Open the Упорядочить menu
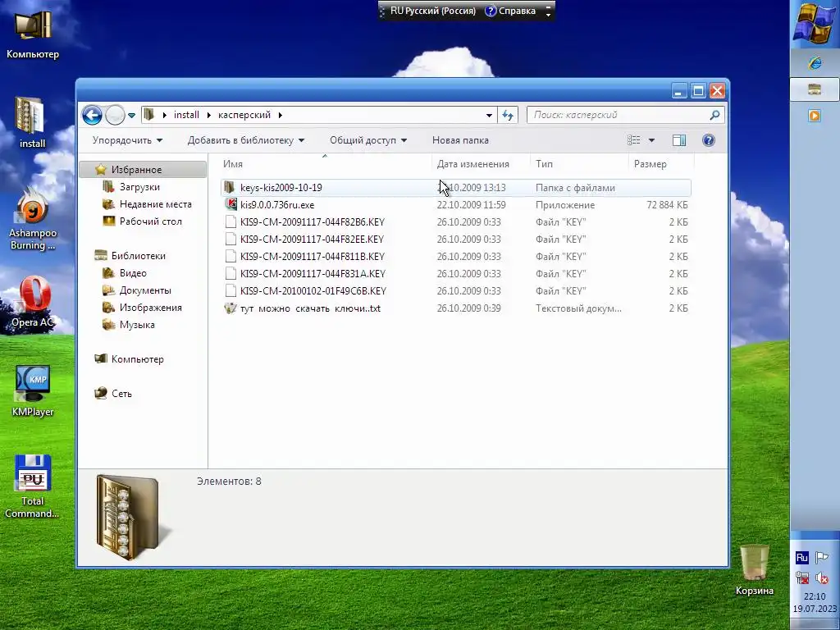This screenshot has width=840, height=630. click(x=127, y=140)
